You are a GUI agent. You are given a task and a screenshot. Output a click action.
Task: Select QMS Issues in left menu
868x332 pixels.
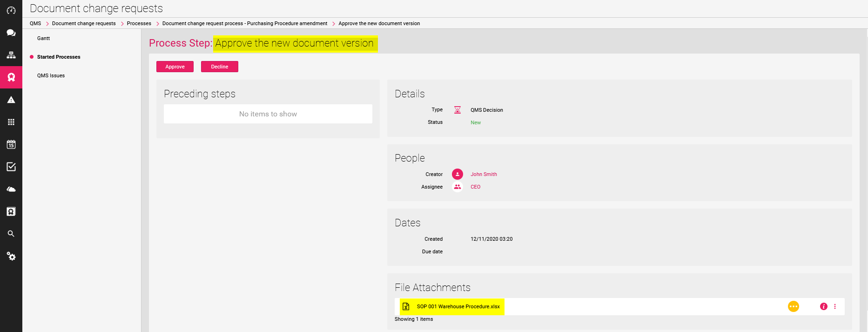51,75
